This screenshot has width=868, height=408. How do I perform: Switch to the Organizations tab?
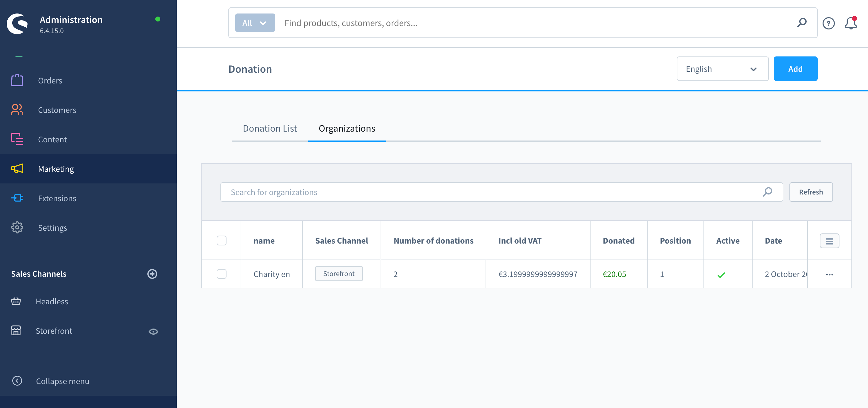coord(347,128)
